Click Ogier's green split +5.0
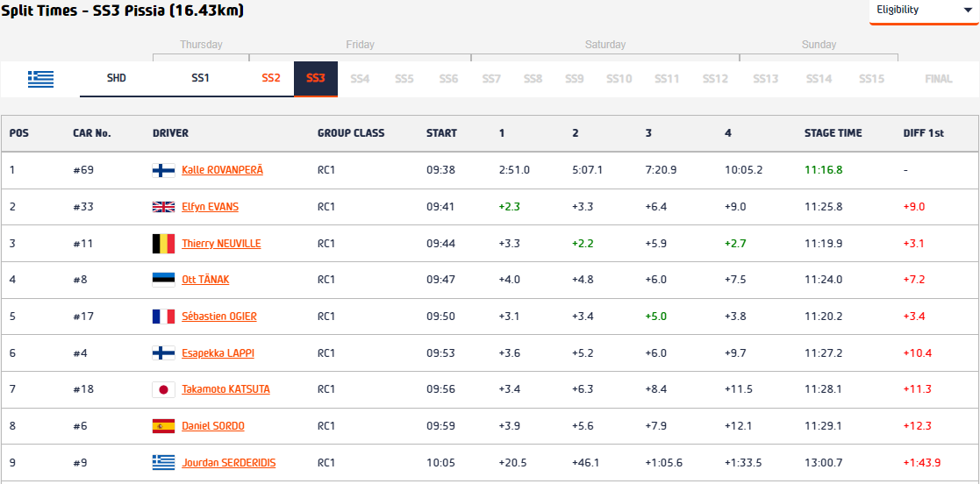The height and width of the screenshot is (484, 980). [x=655, y=317]
